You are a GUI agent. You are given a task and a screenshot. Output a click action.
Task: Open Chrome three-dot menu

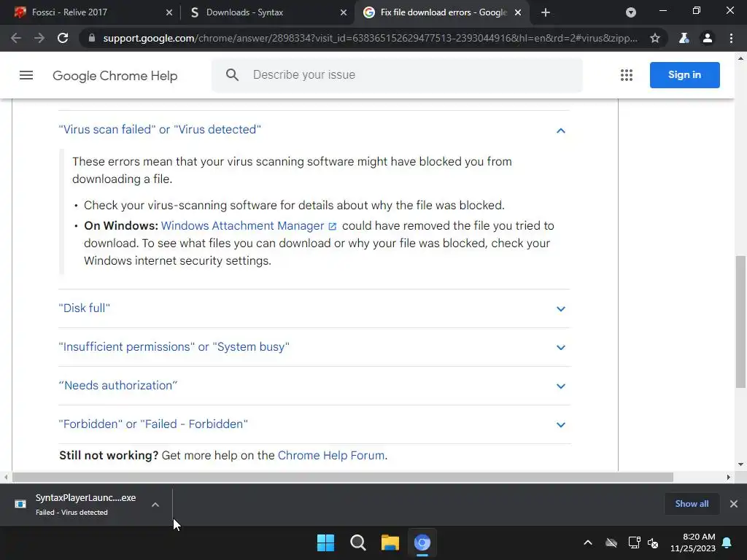(731, 38)
